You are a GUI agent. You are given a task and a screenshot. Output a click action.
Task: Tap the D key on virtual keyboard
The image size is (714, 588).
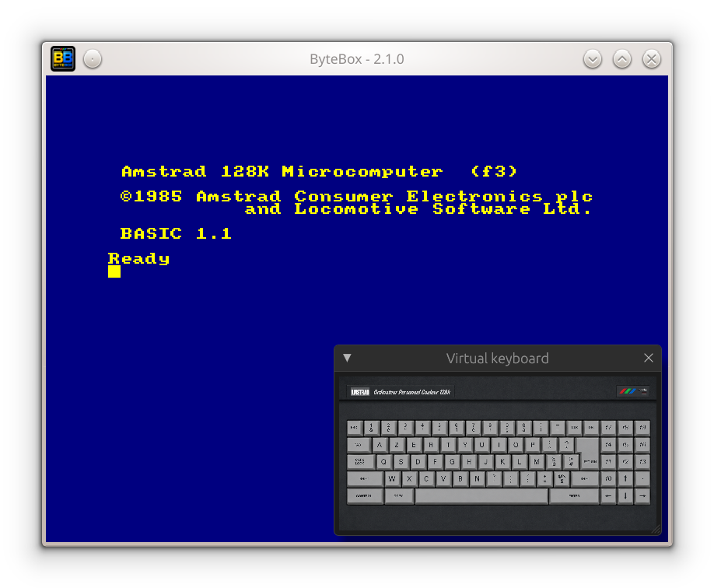point(418,462)
